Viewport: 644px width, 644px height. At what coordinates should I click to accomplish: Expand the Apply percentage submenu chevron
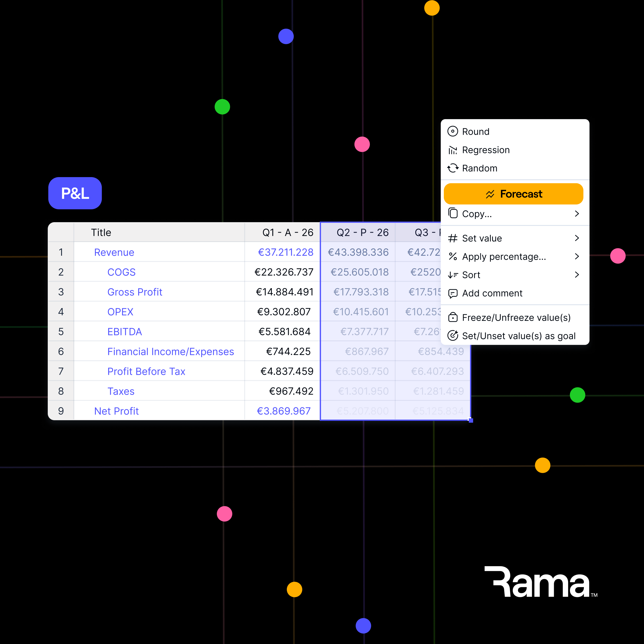coord(577,256)
